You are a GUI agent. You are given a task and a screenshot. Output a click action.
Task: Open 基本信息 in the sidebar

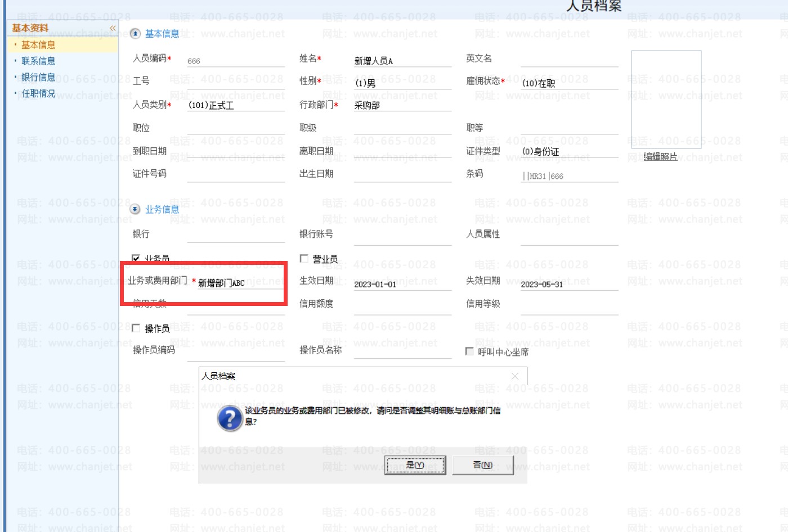tap(38, 45)
